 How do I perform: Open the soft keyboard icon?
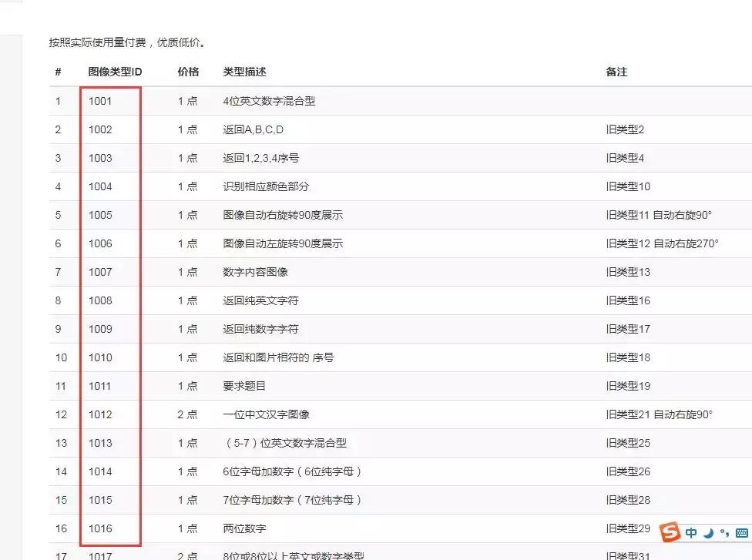coord(742,532)
